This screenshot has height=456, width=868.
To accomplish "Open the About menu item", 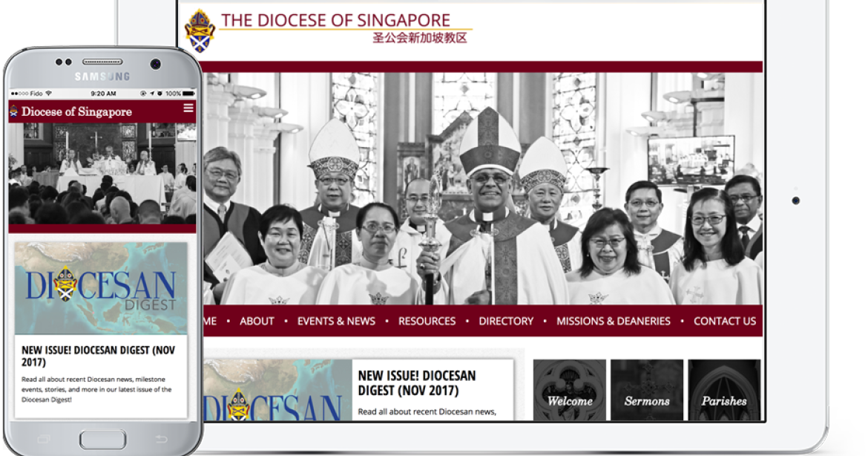I will [x=257, y=321].
